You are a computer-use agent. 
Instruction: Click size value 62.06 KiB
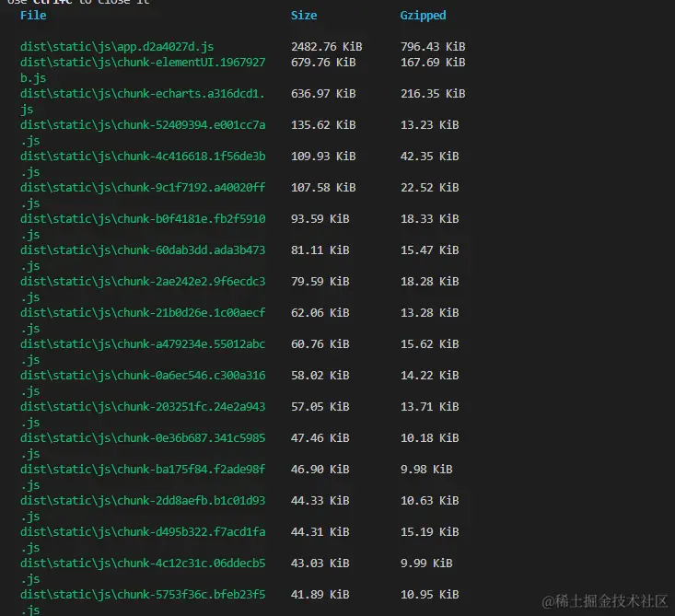320,313
